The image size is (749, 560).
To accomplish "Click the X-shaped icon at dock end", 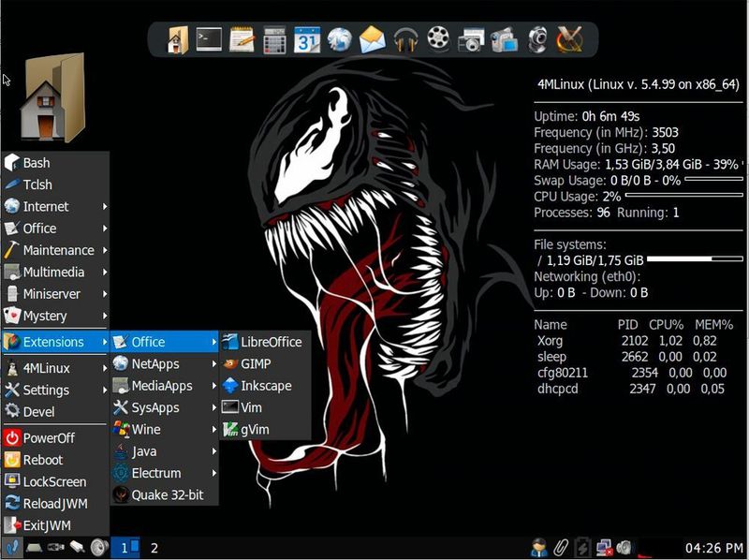I will pyautogui.click(x=570, y=39).
